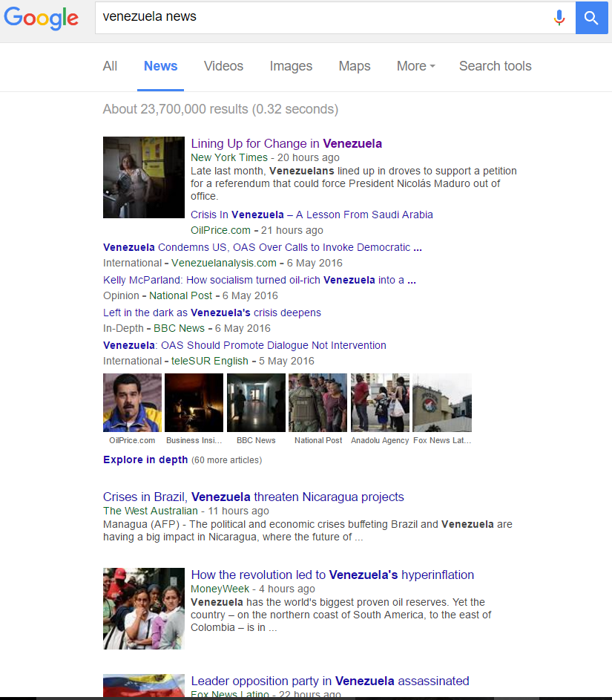Screen dimensions: 612x700
Task: Select the News tab
Action: tap(160, 66)
